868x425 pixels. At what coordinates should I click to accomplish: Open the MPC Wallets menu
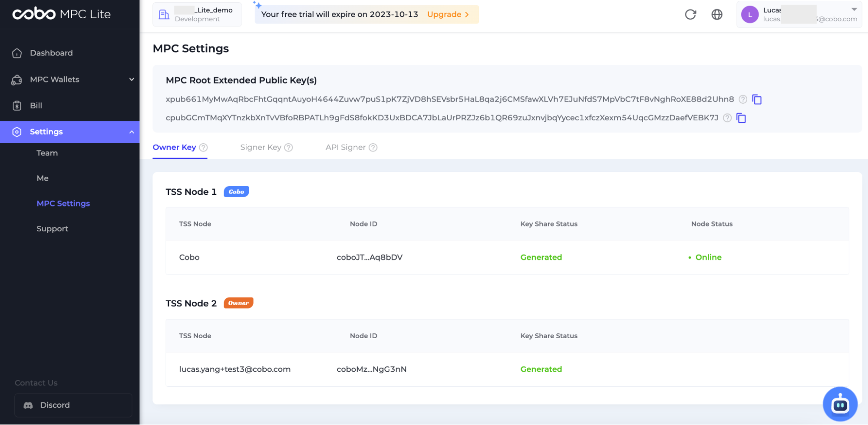pos(70,79)
